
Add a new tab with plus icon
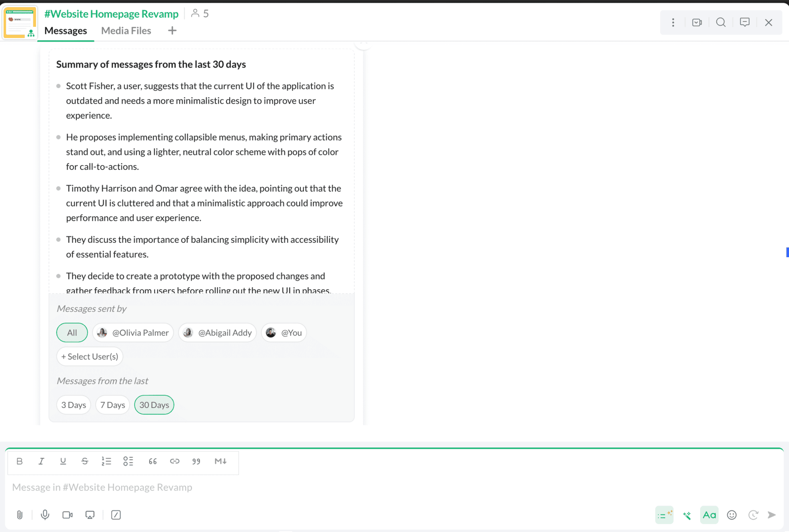(172, 30)
